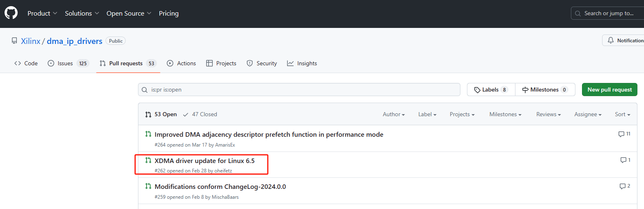Open Modifications conform ChangeLog-2024.0.0 pull request

click(220, 186)
